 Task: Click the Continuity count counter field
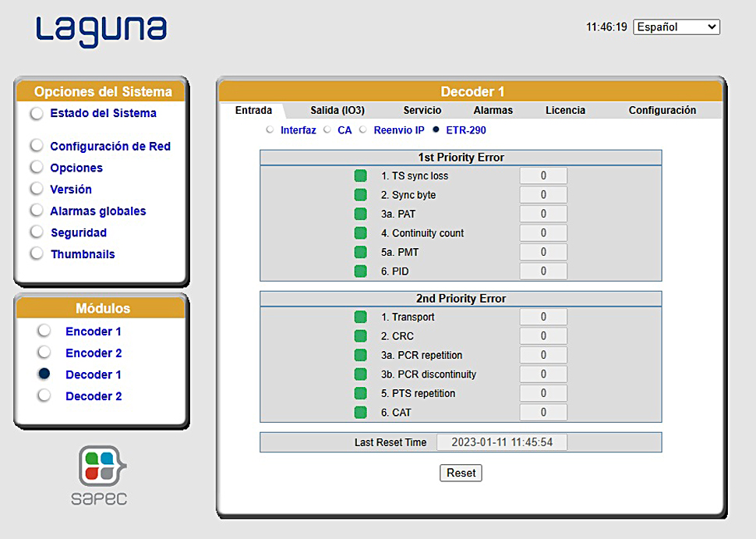(x=543, y=233)
